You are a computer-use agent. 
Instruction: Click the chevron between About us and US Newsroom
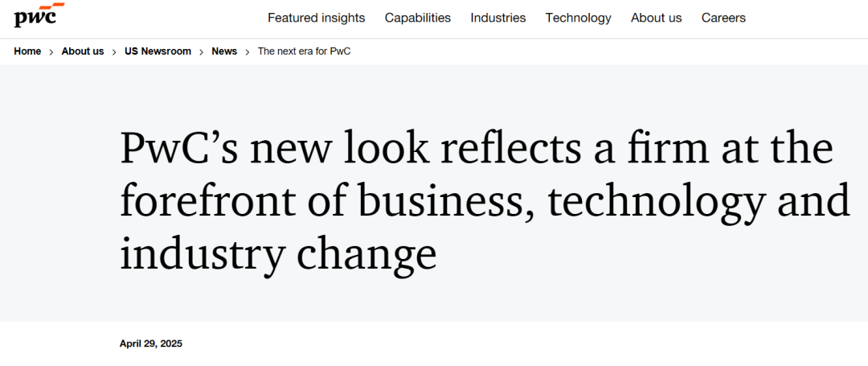coord(115,52)
